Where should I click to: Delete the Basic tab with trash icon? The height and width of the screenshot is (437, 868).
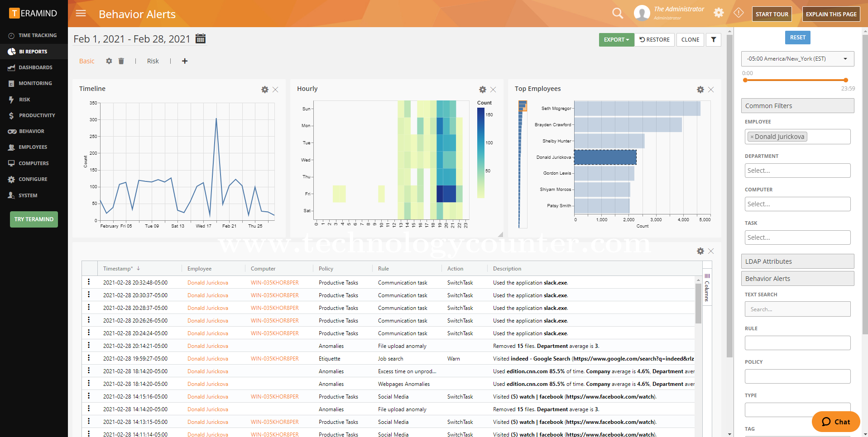[121, 61]
